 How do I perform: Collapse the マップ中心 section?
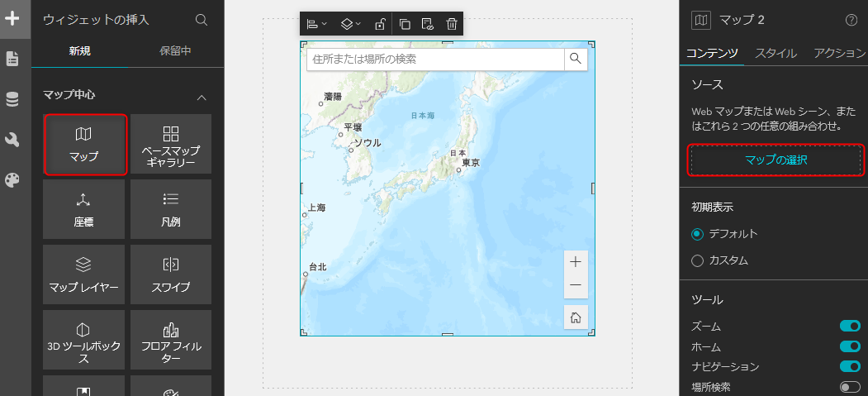point(202,98)
